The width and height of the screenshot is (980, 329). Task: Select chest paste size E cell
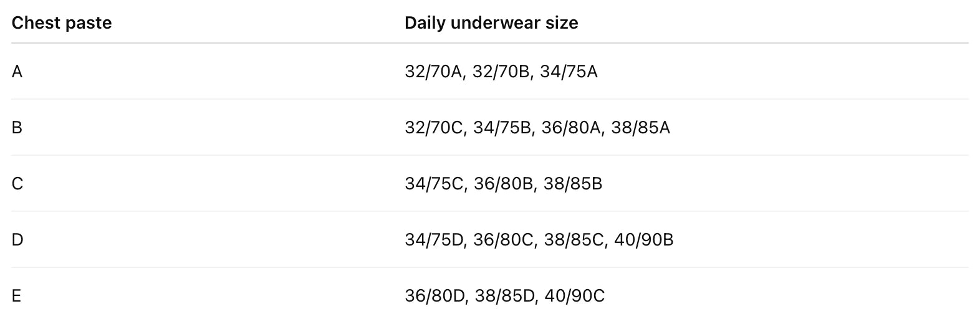pos(17,296)
